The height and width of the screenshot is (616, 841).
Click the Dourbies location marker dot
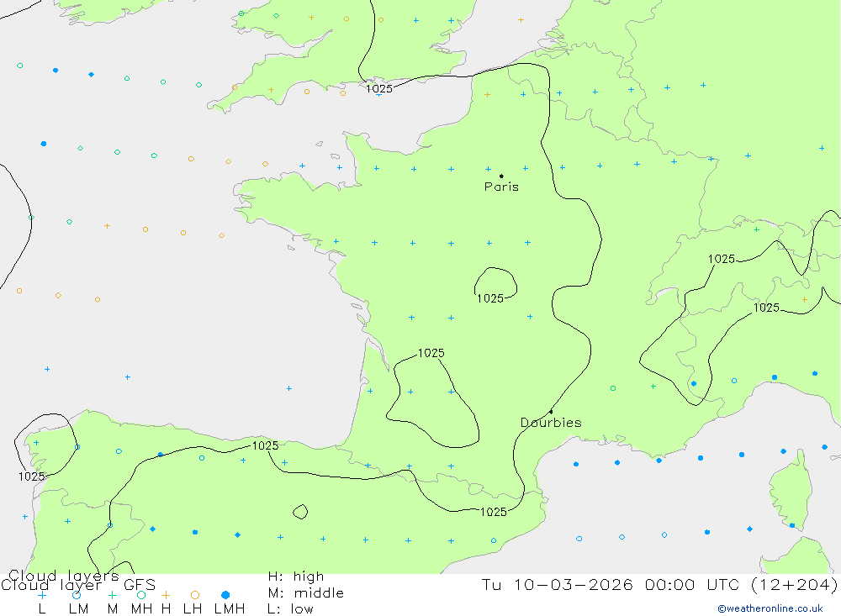[x=551, y=412]
